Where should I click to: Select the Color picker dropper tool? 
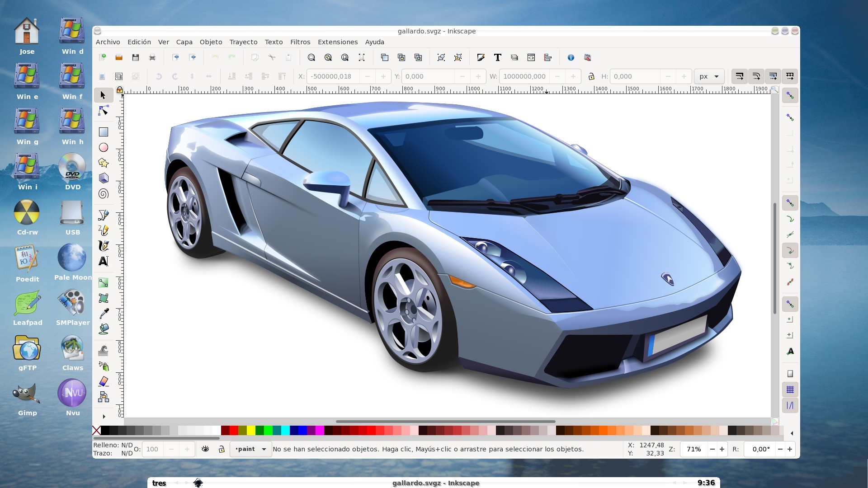[104, 314]
